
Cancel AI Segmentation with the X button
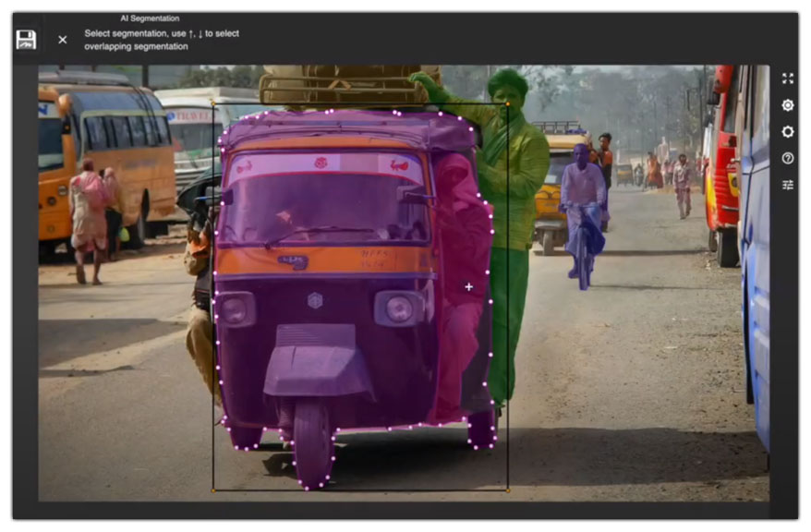point(63,40)
